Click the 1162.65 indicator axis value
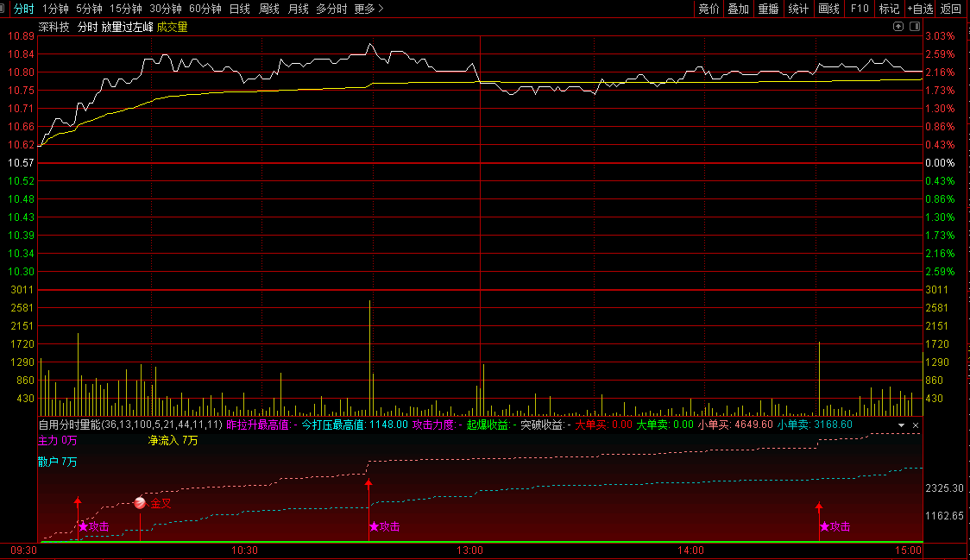This screenshot has height=560, width=970. click(x=945, y=516)
